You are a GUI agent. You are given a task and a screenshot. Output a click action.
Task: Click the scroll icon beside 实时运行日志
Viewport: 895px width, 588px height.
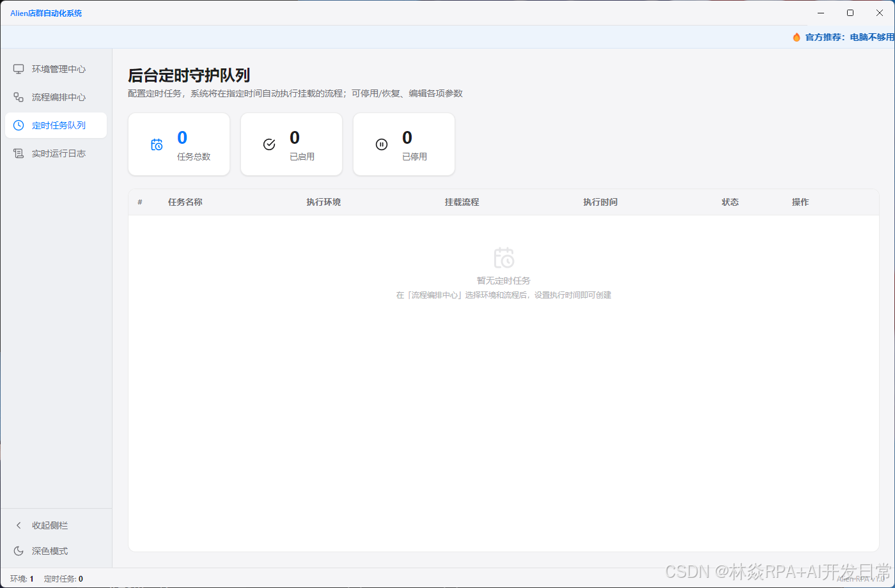(19, 153)
